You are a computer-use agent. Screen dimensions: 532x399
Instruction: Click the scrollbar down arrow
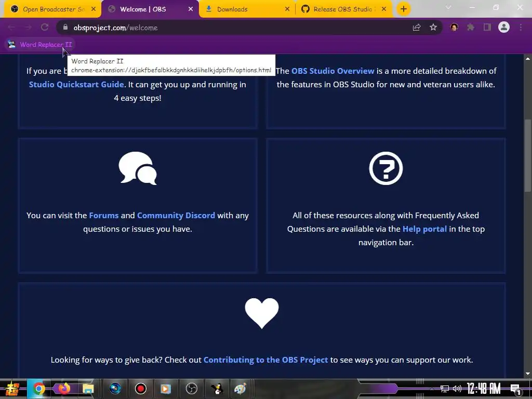(x=528, y=374)
